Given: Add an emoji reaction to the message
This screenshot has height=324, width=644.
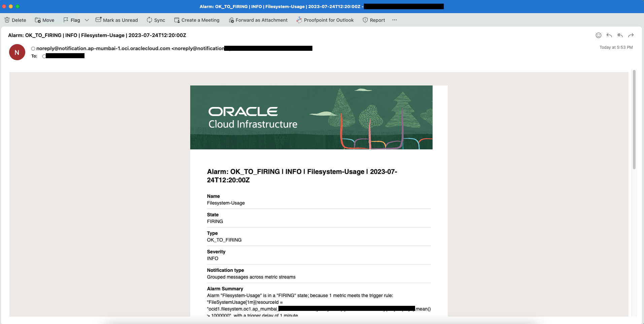Looking at the screenshot, I should pyautogui.click(x=598, y=35).
